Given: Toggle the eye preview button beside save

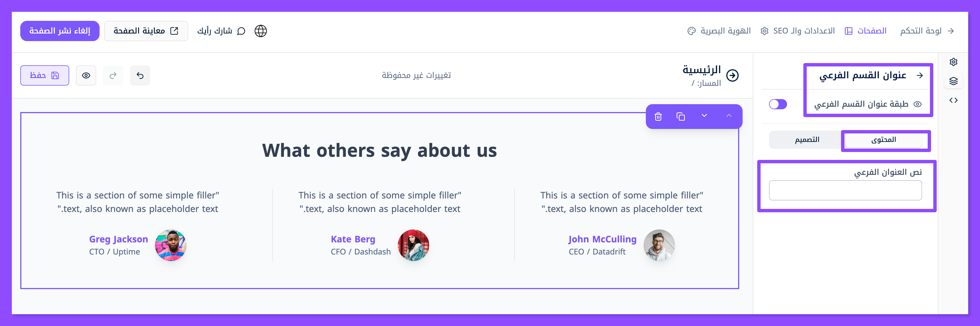Looking at the screenshot, I should 86,75.
